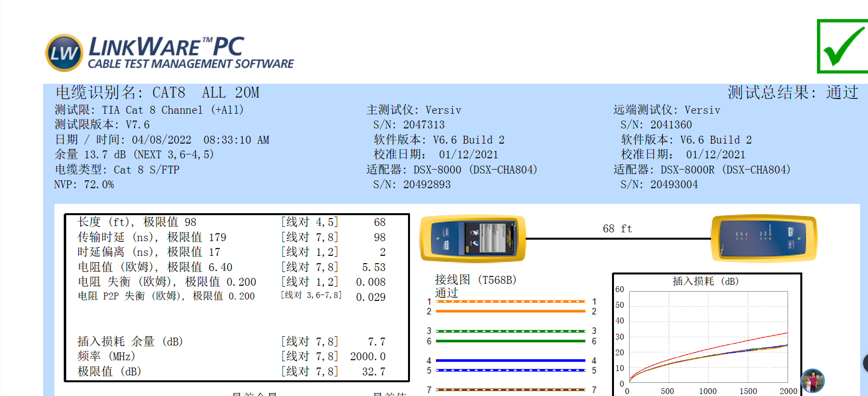The height and width of the screenshot is (396, 868).
Task: Click the 测试总结果: 通过 overall result text
Action: point(792,93)
